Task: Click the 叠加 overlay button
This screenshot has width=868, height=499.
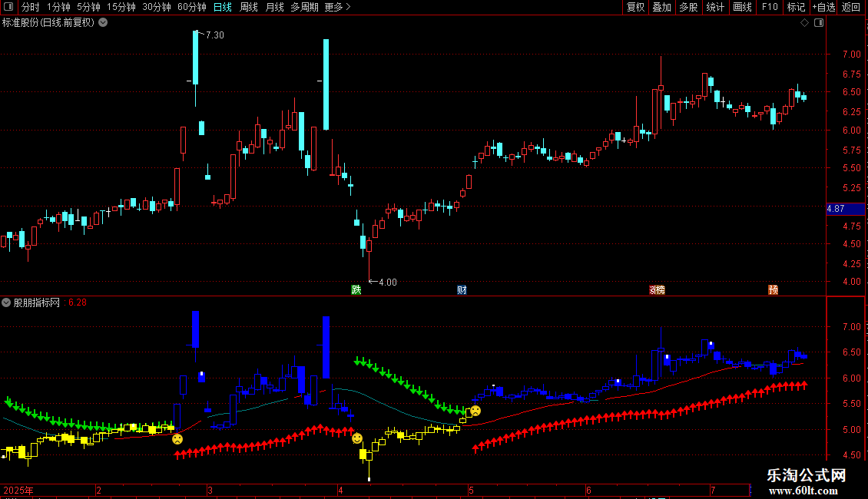Action: 661,7
